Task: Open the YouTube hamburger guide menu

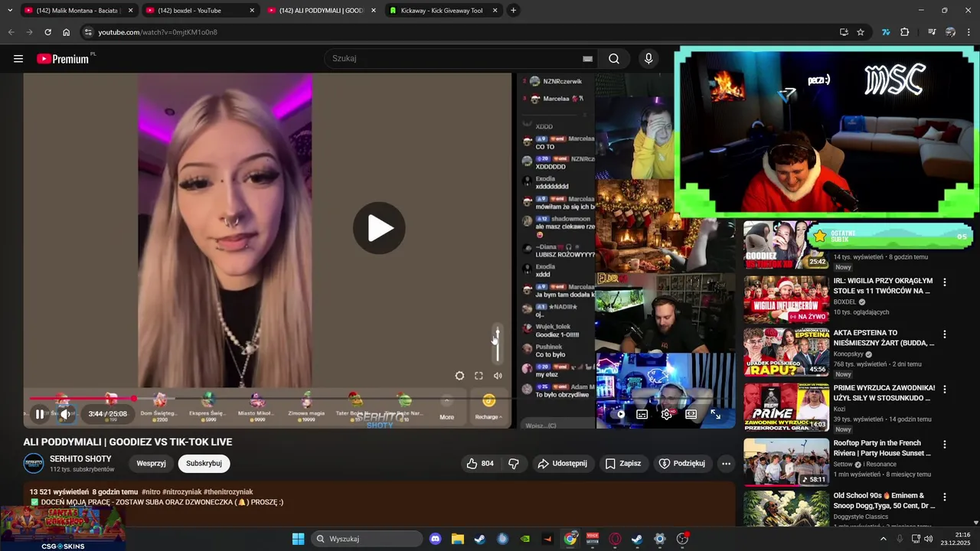Action: (18, 59)
